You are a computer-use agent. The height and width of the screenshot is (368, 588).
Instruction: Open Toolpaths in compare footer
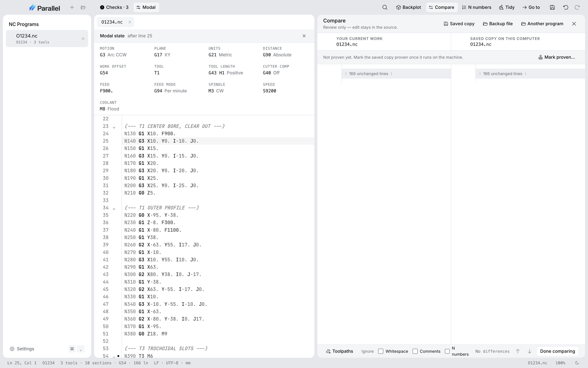pyautogui.click(x=339, y=351)
